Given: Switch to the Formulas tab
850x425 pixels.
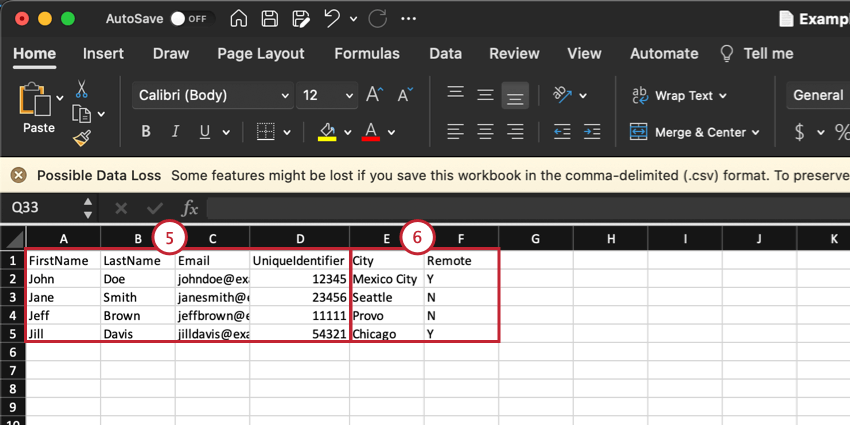Looking at the screenshot, I should click(366, 54).
